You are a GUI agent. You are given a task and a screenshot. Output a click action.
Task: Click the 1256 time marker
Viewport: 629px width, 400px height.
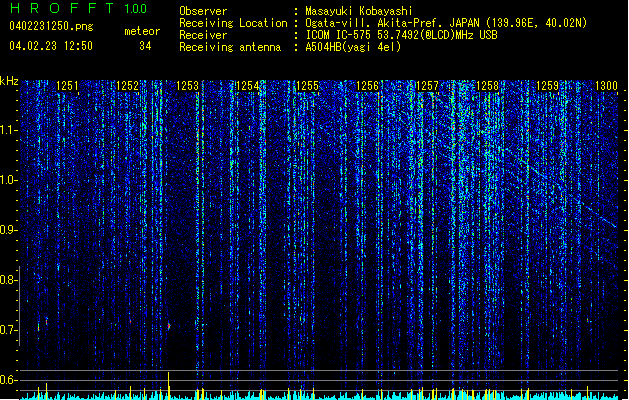367,86
